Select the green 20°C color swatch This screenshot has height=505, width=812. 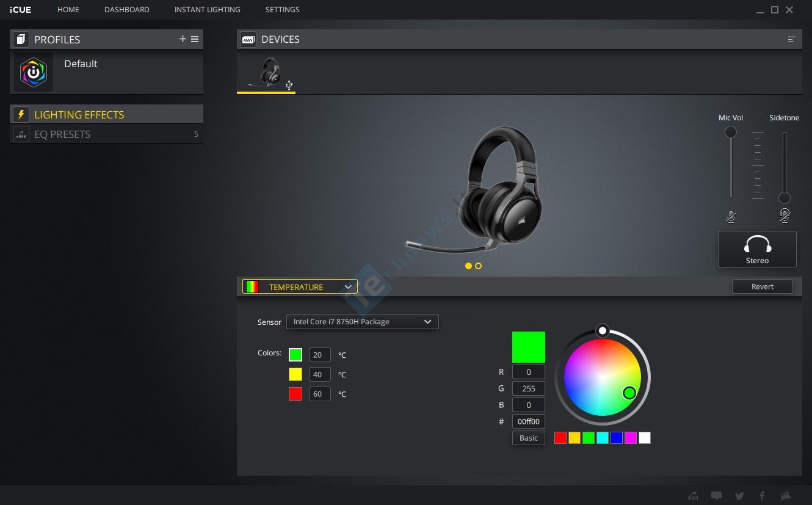[x=295, y=355]
